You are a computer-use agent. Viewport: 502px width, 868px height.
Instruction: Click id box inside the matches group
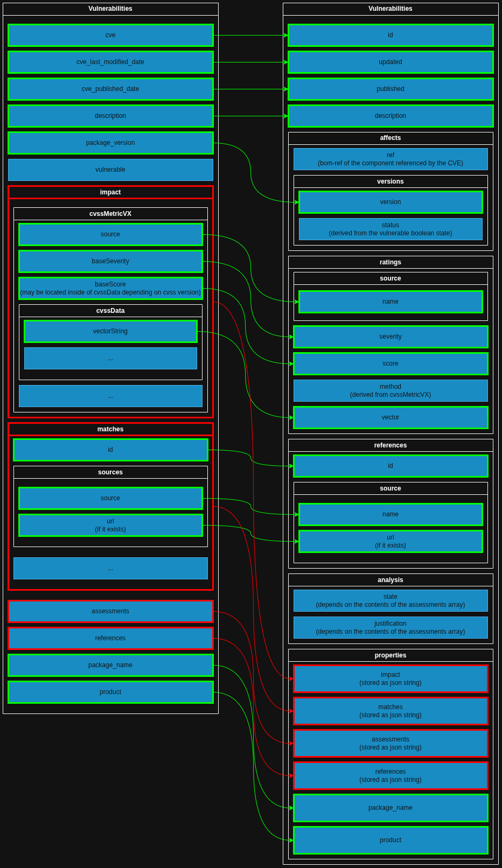[110, 450]
